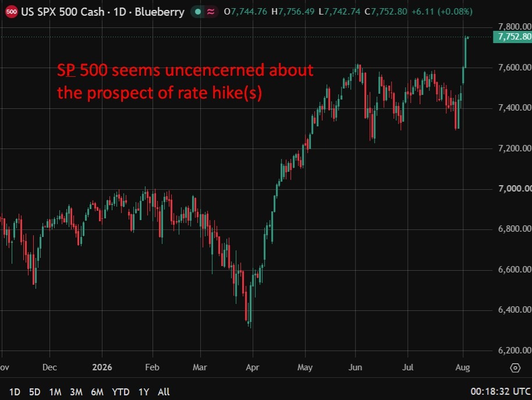The width and height of the screenshot is (532, 400).
Task: Click the 6,400.00 price axis label
Action: 515,310
